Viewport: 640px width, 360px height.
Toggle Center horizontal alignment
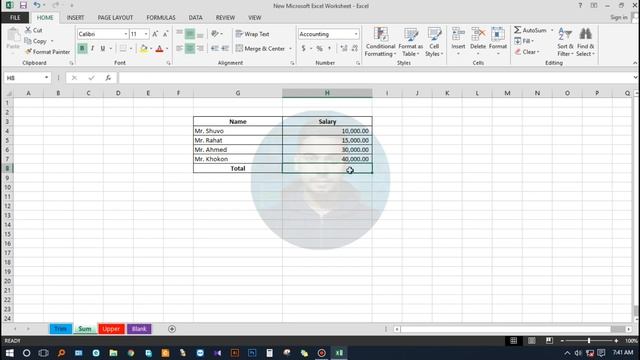point(190,48)
